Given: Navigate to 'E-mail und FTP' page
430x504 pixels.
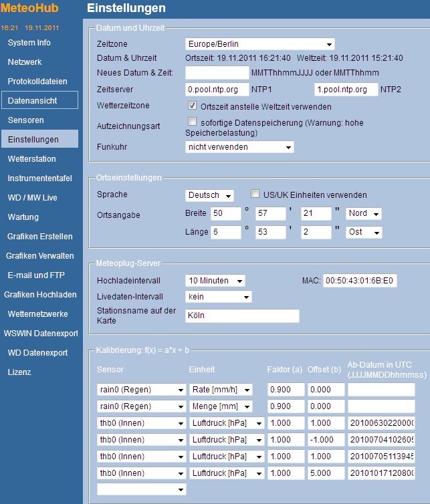Looking at the screenshot, I should [36, 275].
